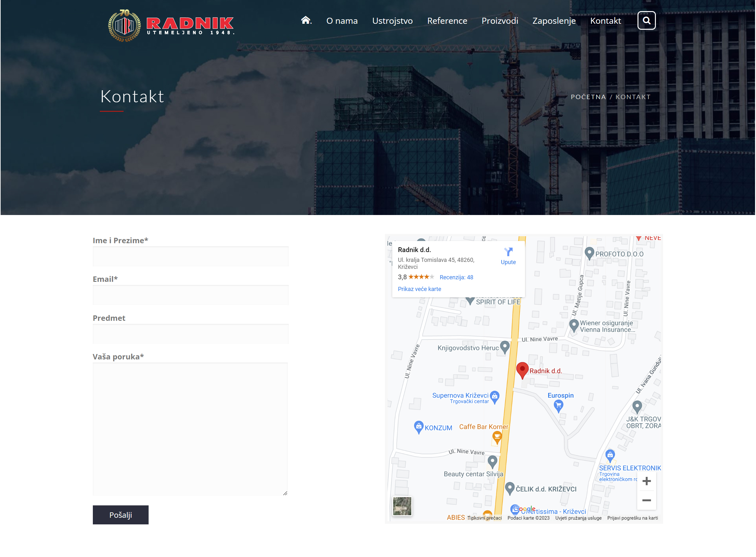Zoom in with the map plus button
756x557 pixels.
646,481
